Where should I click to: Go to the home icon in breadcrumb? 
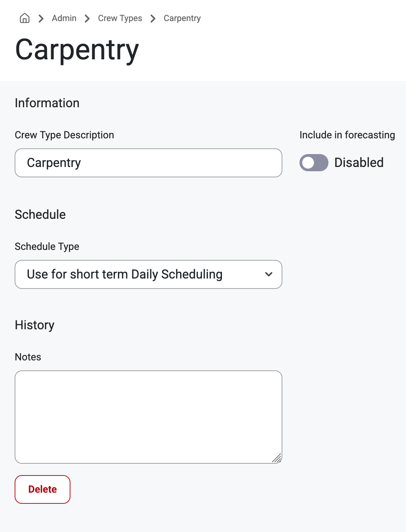pos(25,18)
